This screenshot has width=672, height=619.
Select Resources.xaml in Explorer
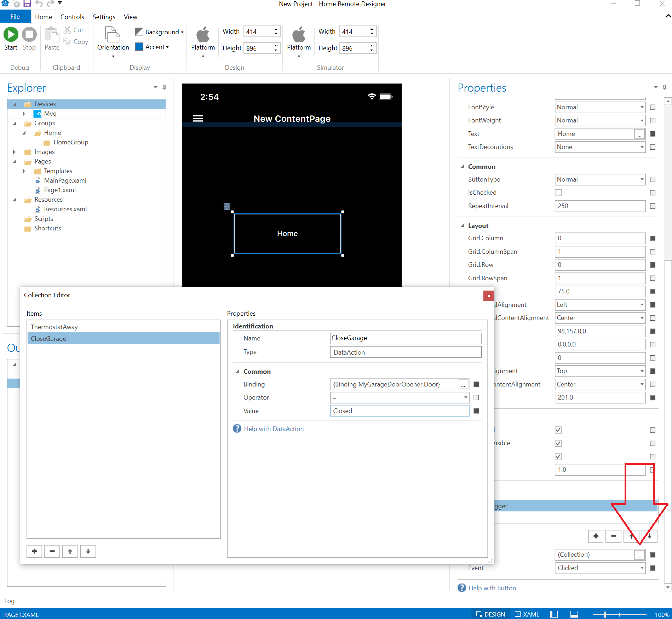(65, 209)
